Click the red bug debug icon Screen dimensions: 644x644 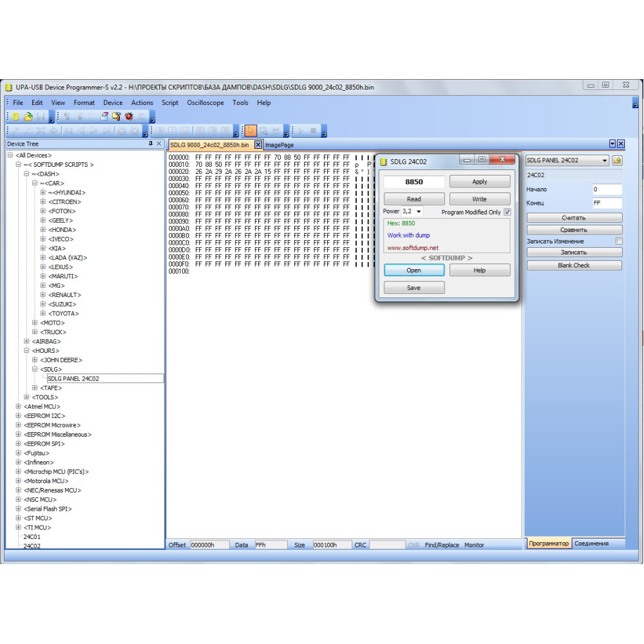pos(129,117)
